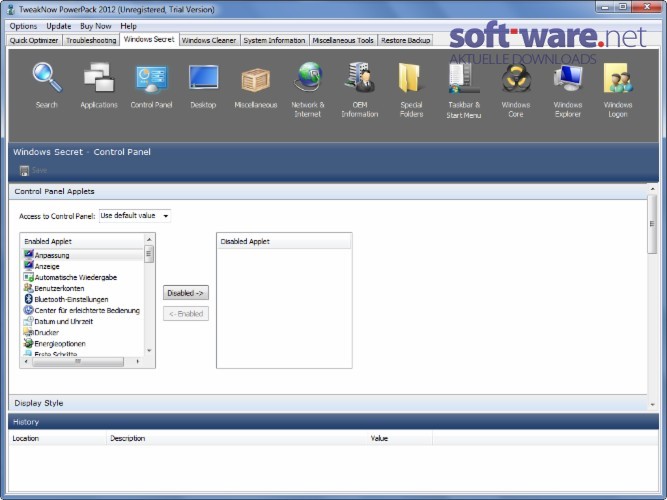Open the Taskbar & Start Menu icon
Screen dimensions: 667x500
tap(464, 78)
